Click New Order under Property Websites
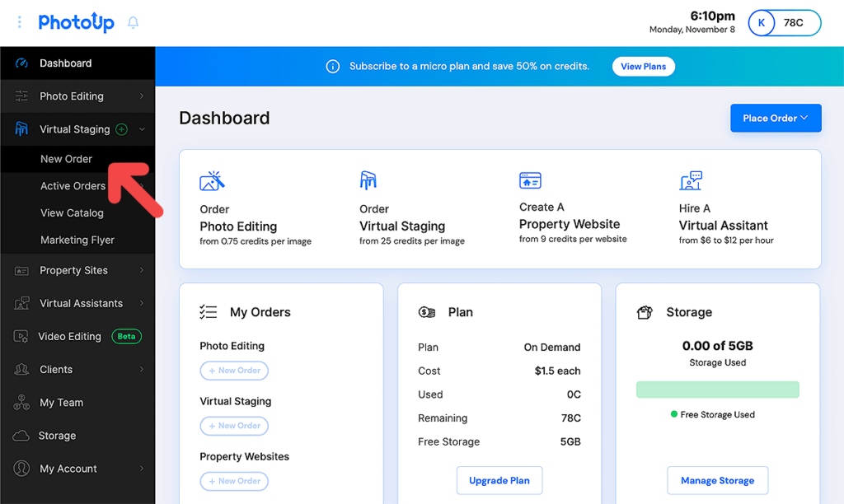The image size is (844, 504). pyautogui.click(x=234, y=482)
